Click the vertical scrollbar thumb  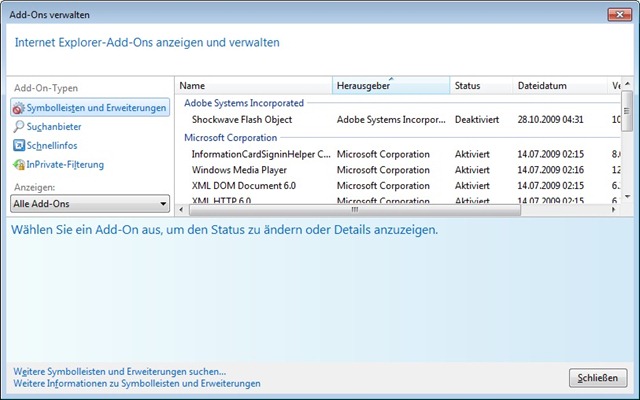pyautogui.click(x=627, y=111)
